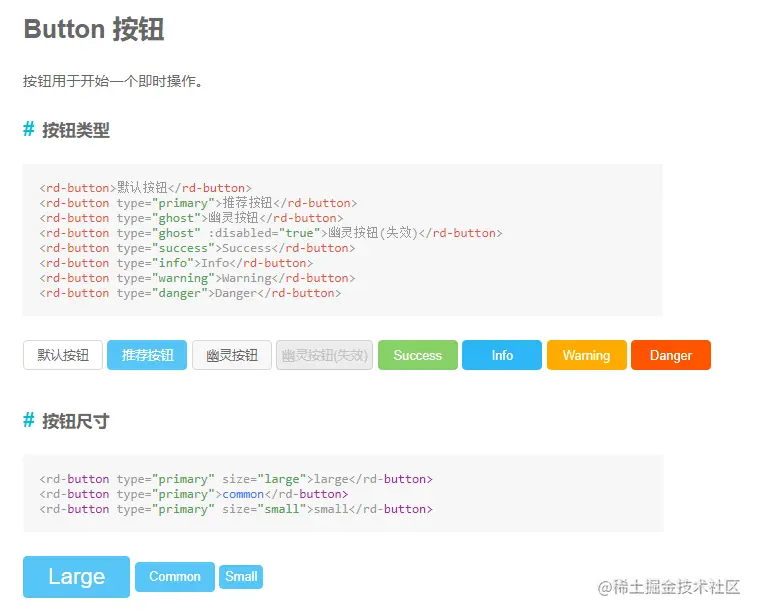Click the Small size button

point(241,577)
